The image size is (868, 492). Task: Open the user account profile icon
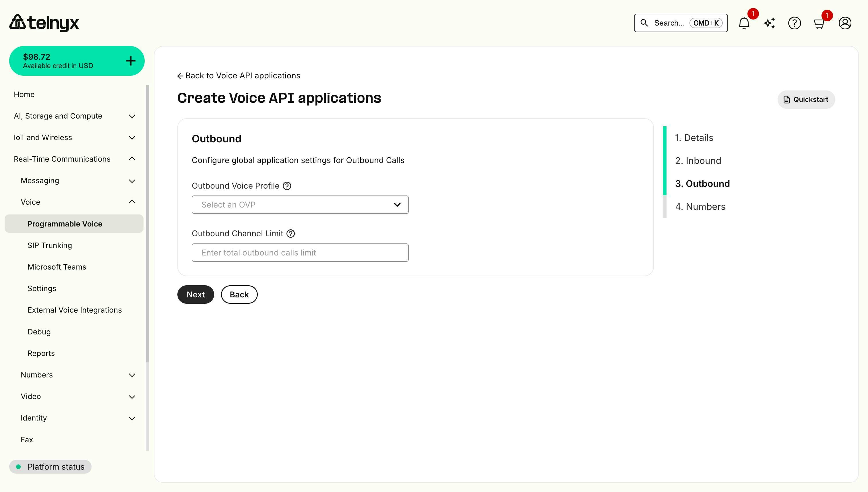pyautogui.click(x=845, y=23)
